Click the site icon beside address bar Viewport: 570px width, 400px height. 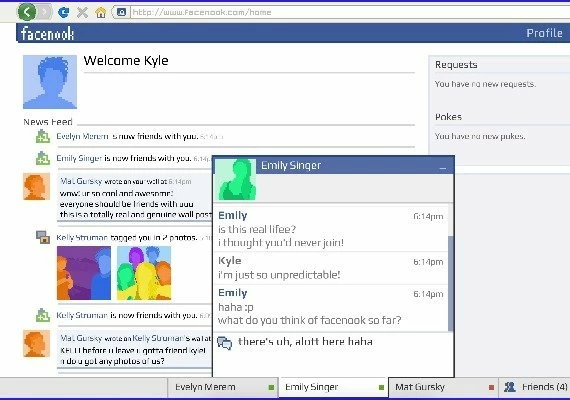click(x=121, y=12)
